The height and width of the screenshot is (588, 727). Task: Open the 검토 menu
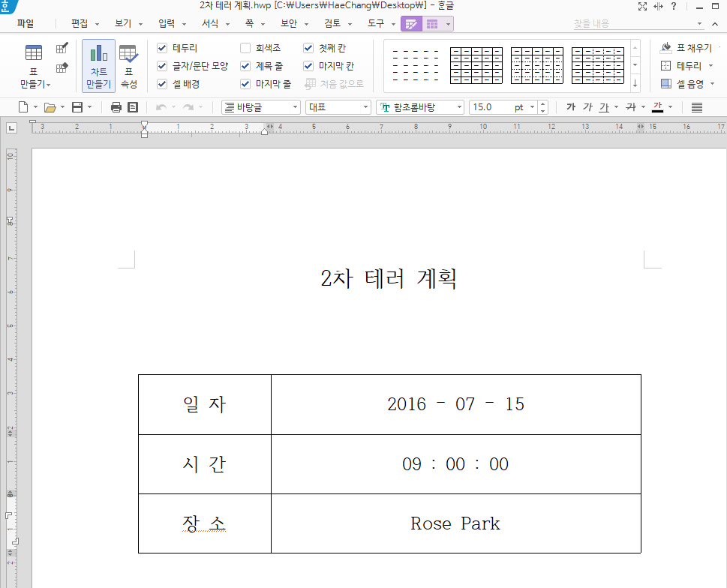332,24
